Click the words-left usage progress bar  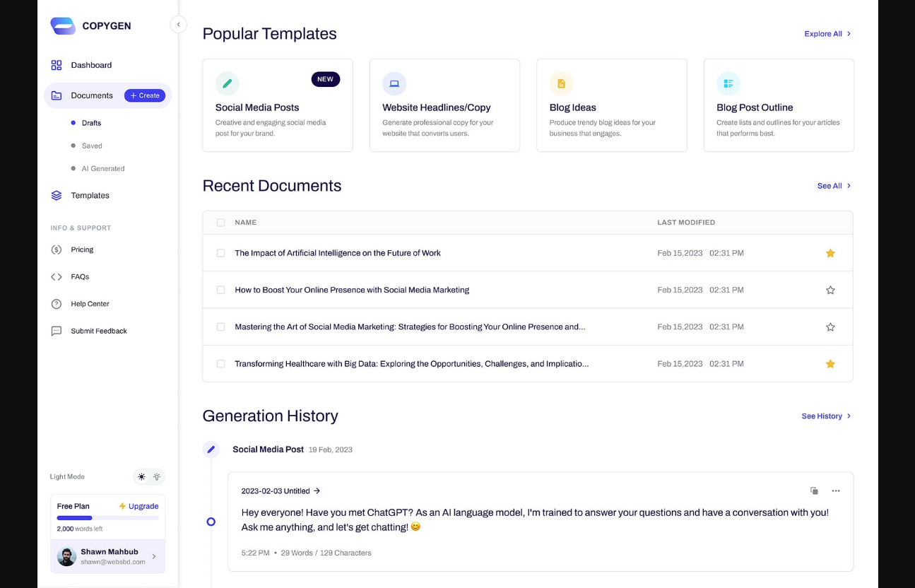pyautogui.click(x=107, y=518)
